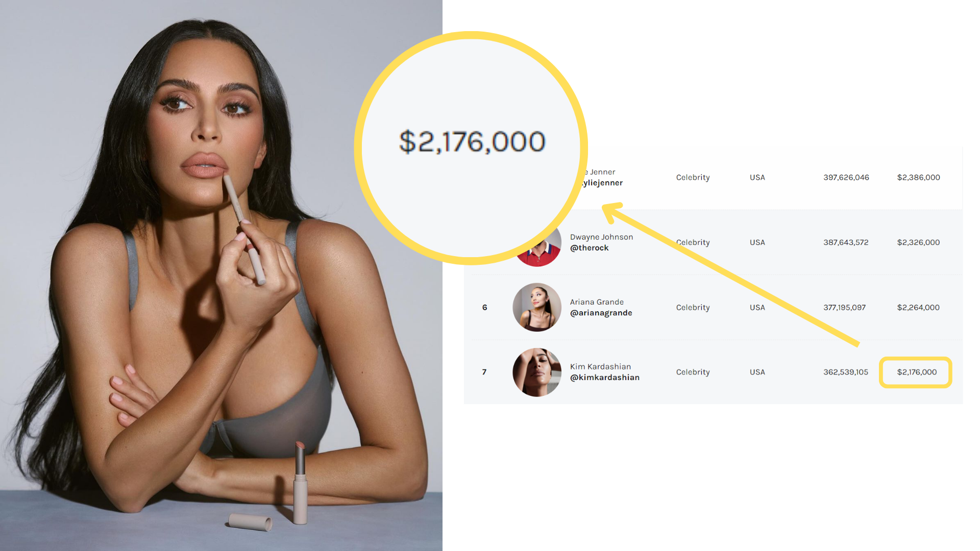The width and height of the screenshot is (980, 551).
Task: Click Dwayne Johnson's follower count 387,643,572
Action: click(845, 242)
